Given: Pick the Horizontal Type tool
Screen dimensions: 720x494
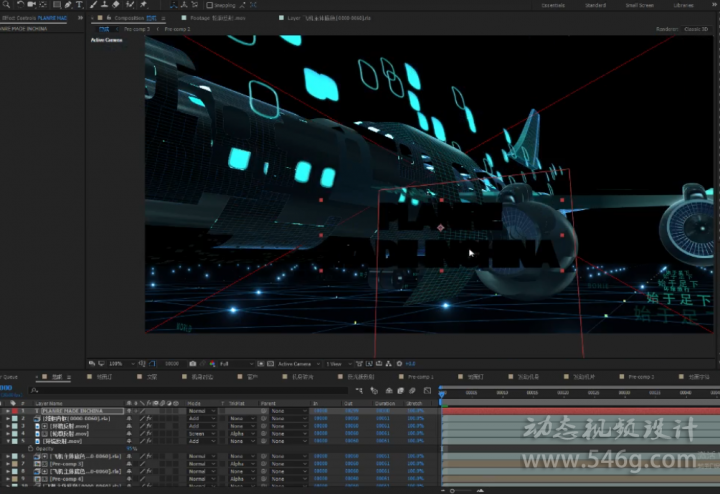Looking at the screenshot, I should (79, 5).
